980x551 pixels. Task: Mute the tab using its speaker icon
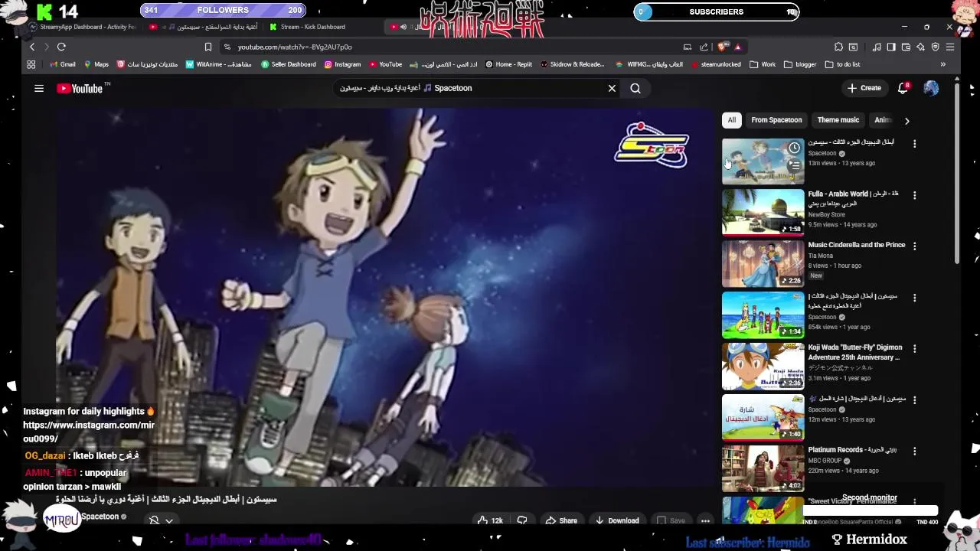[x=403, y=27]
